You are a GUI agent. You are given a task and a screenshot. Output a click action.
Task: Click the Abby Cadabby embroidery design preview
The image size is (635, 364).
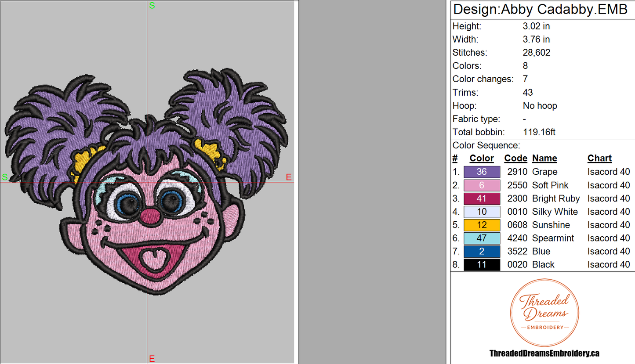(x=147, y=181)
